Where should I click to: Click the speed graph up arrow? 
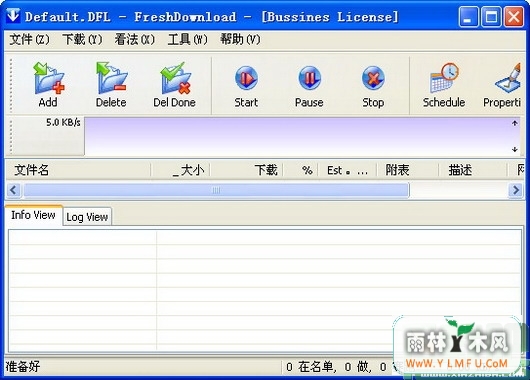[x=514, y=123]
